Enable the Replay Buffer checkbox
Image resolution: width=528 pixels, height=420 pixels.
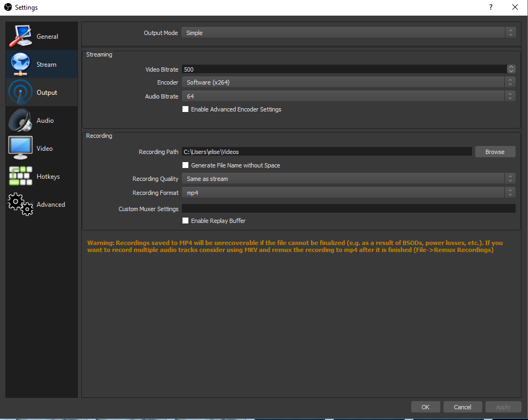[185, 221]
